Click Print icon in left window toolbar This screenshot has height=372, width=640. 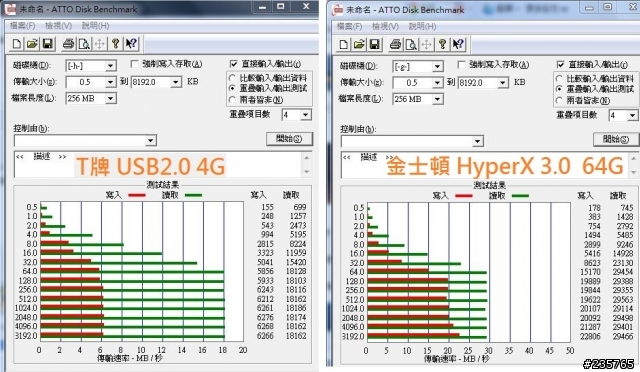coord(69,44)
